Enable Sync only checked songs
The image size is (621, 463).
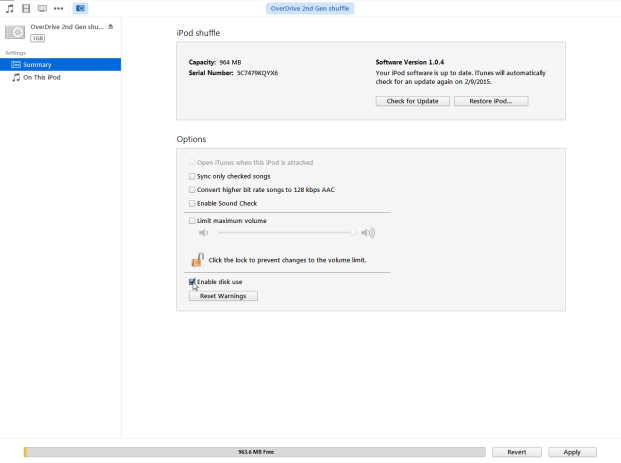tap(192, 176)
